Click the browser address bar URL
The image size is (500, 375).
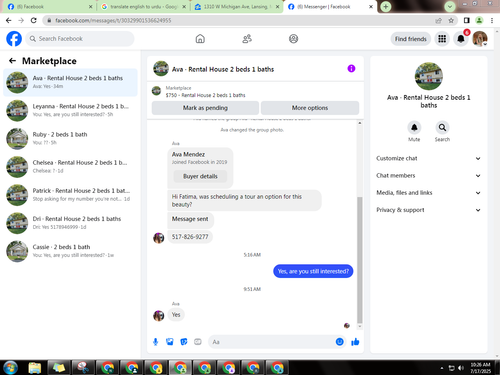[x=113, y=21]
